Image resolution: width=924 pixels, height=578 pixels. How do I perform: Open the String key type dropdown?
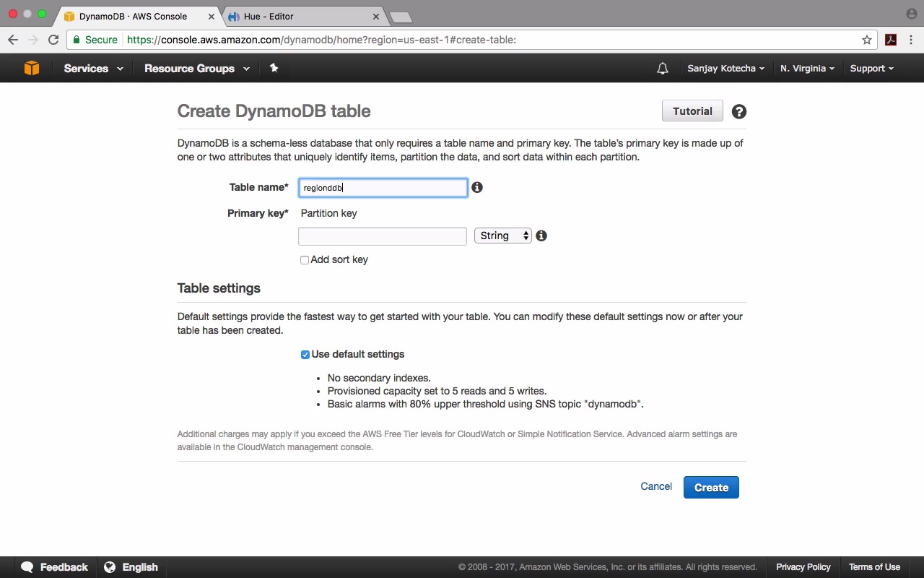pos(503,236)
